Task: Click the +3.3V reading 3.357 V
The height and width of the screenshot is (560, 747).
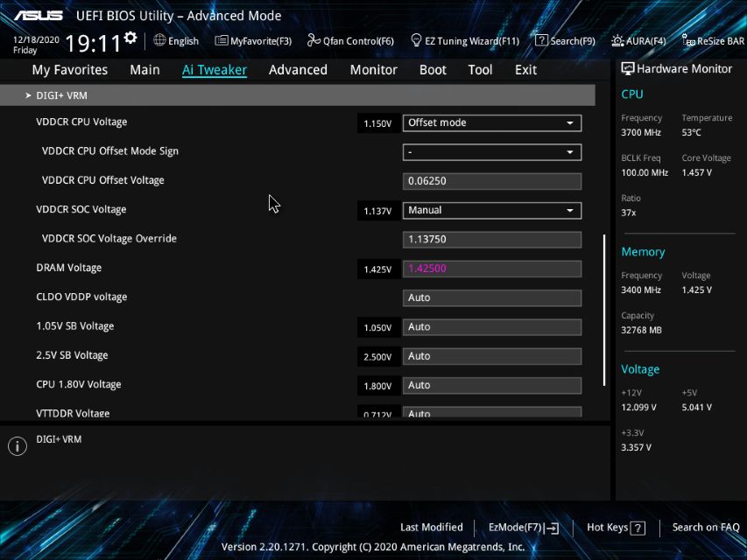Action: point(636,447)
